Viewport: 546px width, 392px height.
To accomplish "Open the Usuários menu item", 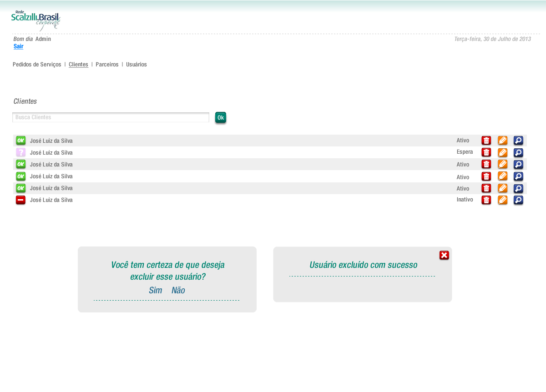I will [x=136, y=65].
